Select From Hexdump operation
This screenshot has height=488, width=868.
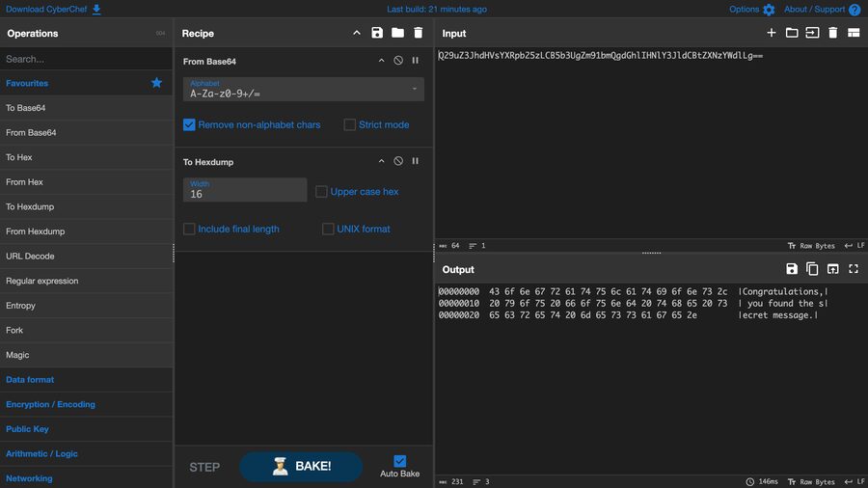coord(87,231)
